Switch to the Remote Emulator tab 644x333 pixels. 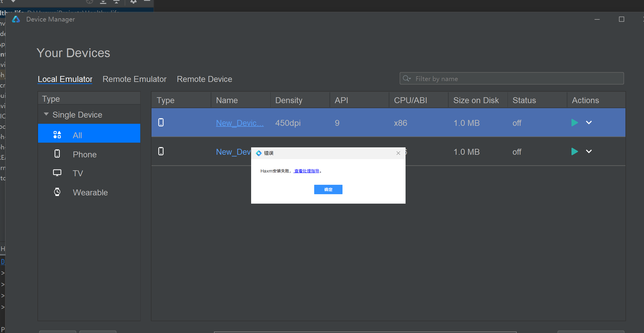[134, 79]
